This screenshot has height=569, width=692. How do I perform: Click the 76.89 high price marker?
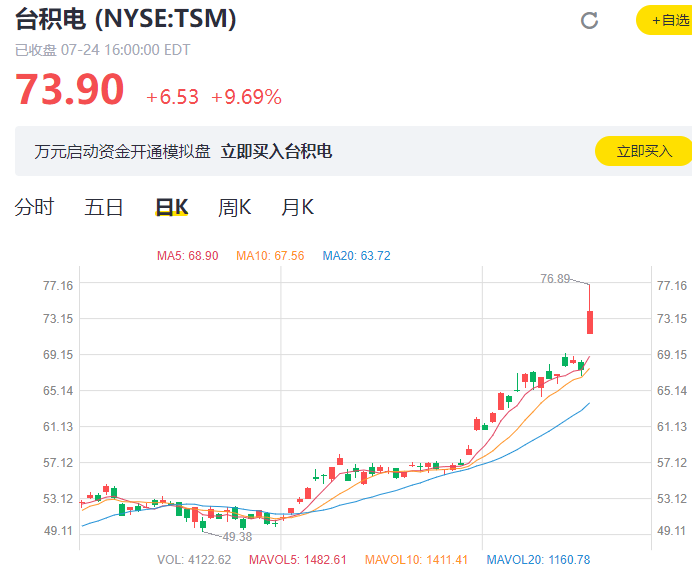coord(555,279)
